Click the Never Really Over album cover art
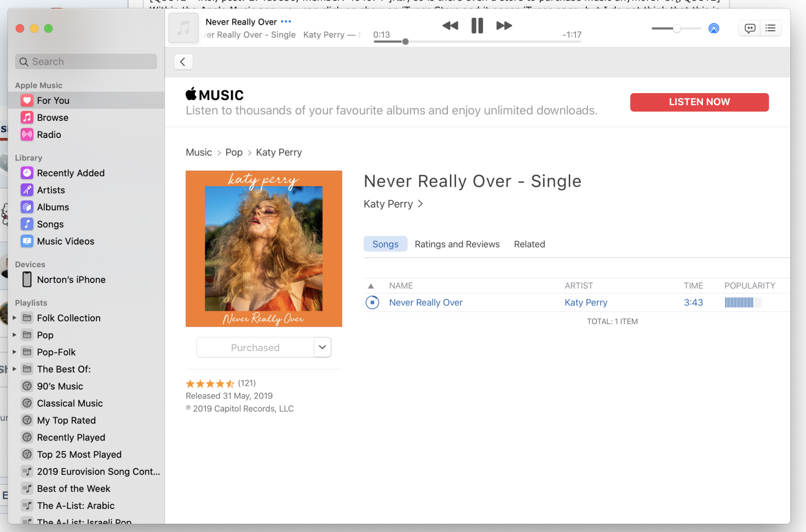Viewport: 806px width, 532px height. (264, 249)
